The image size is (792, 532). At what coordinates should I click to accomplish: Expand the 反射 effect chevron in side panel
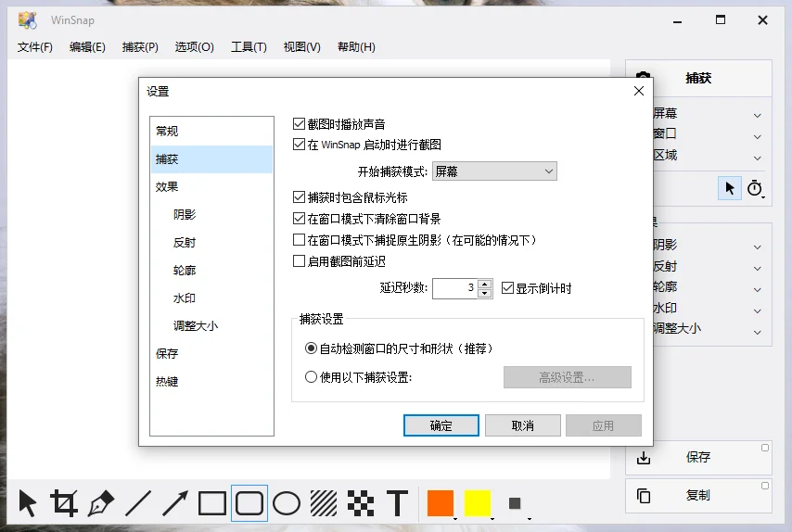click(757, 269)
